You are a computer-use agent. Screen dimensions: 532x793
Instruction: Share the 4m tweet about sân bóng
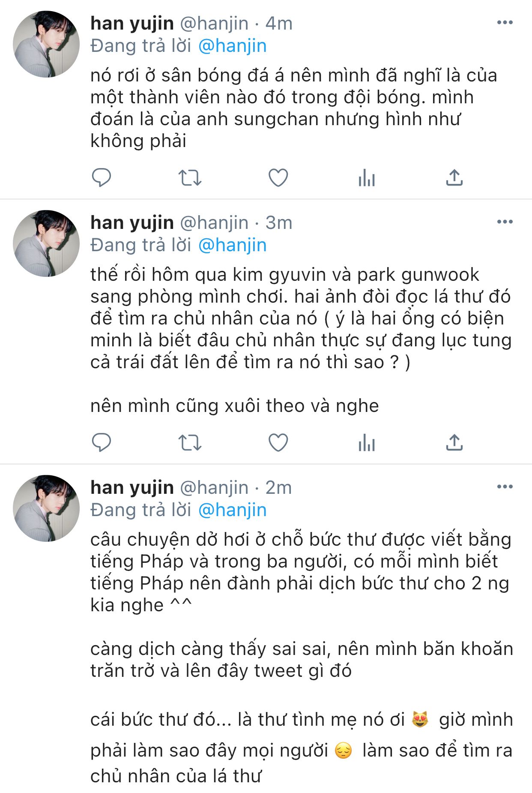[454, 177]
